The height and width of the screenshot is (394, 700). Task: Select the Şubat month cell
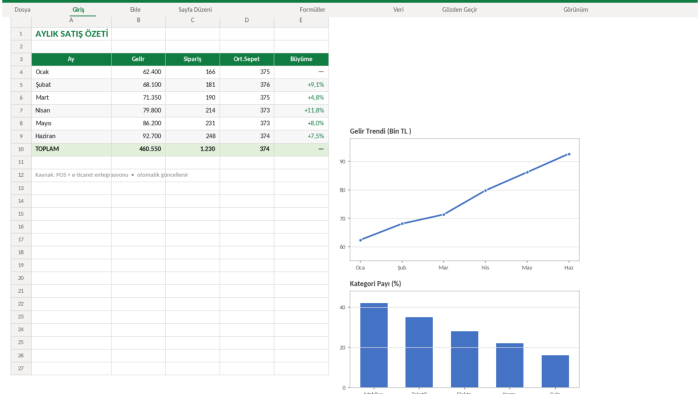tap(71, 85)
